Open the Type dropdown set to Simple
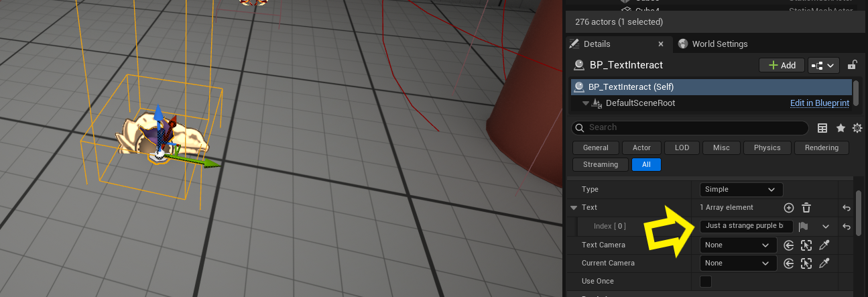The width and height of the screenshot is (868, 297). click(x=741, y=190)
